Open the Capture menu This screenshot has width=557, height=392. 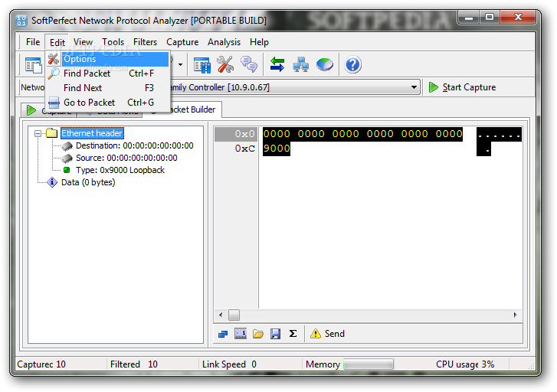click(182, 42)
